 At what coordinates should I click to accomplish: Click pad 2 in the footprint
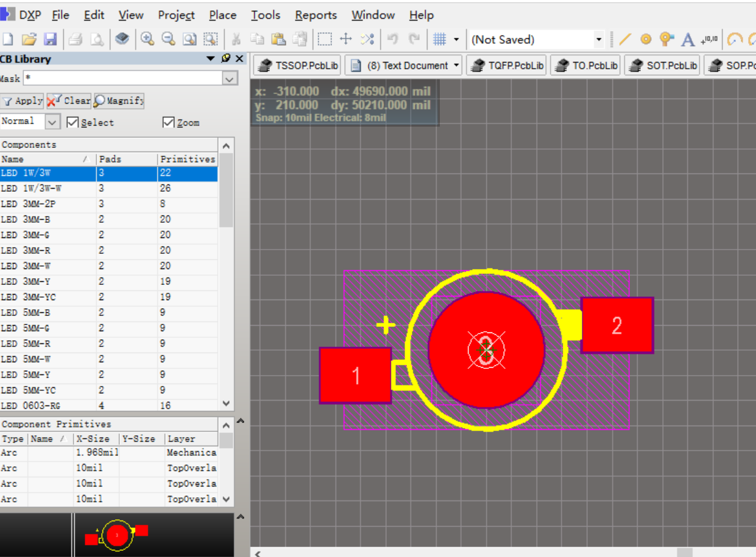coord(617,326)
